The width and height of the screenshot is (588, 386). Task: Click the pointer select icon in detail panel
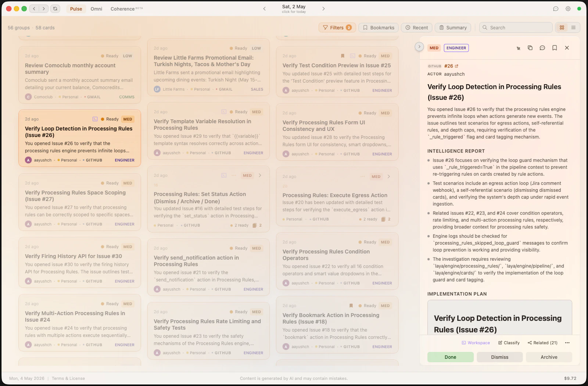pos(518,48)
